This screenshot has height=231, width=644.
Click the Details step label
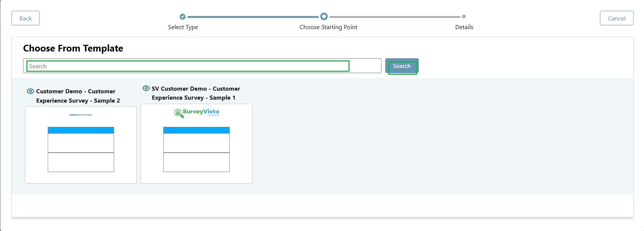(x=464, y=27)
